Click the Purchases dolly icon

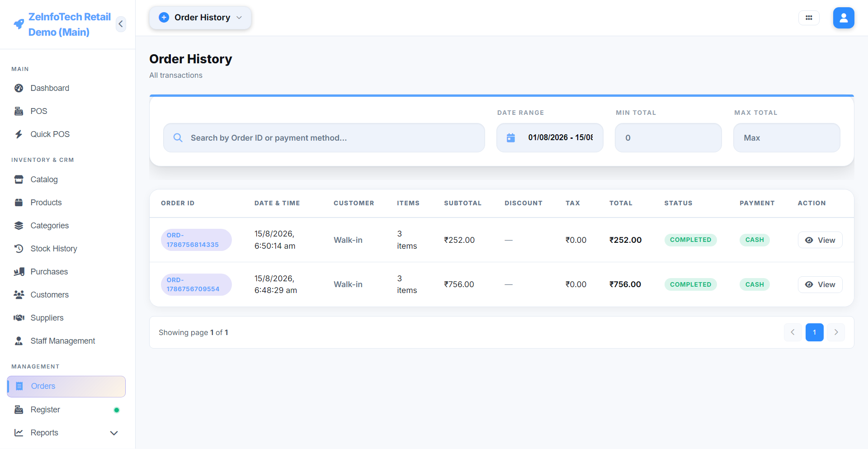[19, 272]
